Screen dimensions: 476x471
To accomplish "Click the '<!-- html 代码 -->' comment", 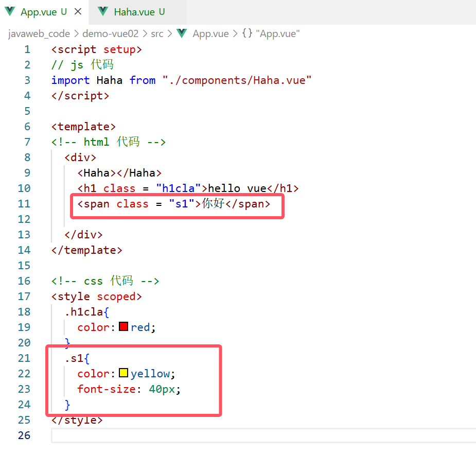I will (109, 142).
